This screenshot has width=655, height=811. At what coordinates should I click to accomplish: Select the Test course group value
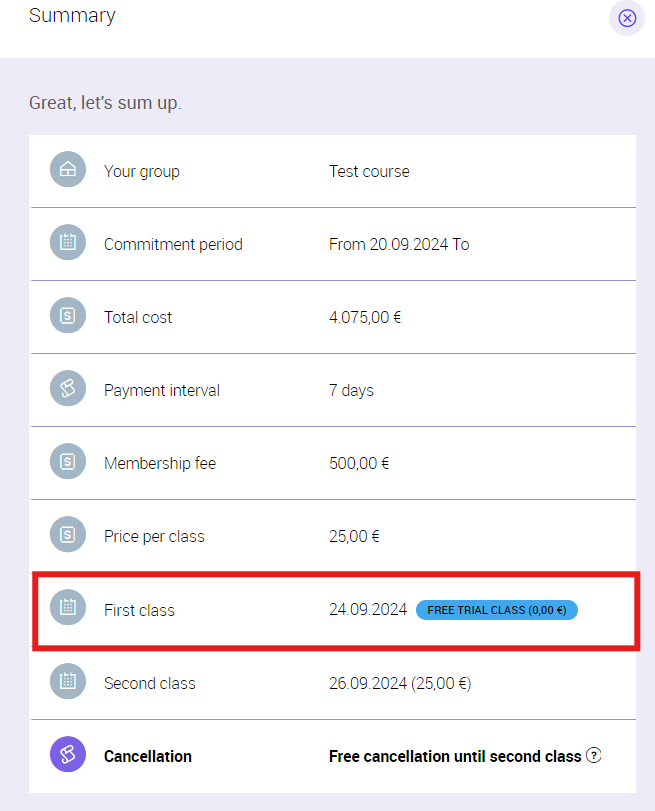coord(369,171)
